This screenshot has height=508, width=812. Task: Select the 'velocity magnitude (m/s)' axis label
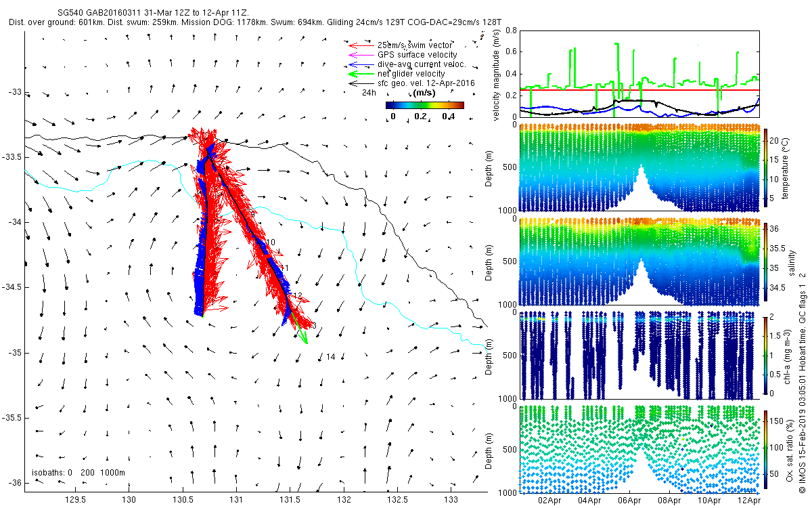497,75
